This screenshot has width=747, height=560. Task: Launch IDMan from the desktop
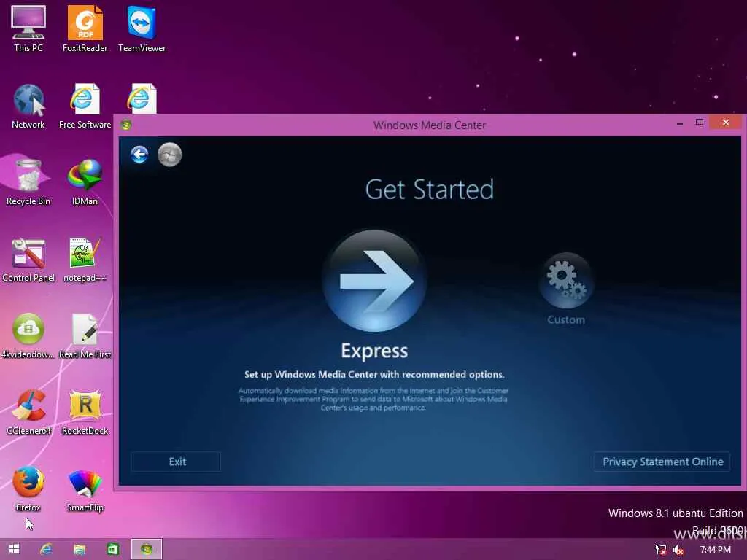pos(85,182)
